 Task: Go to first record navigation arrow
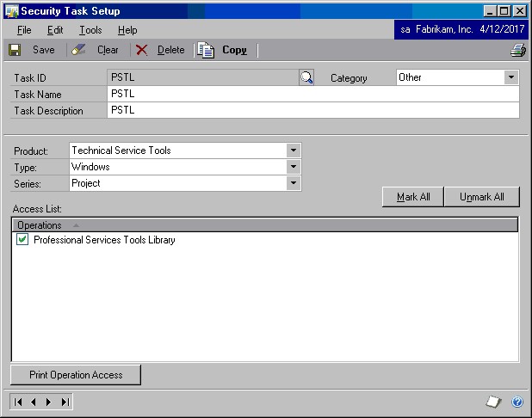tap(17, 402)
